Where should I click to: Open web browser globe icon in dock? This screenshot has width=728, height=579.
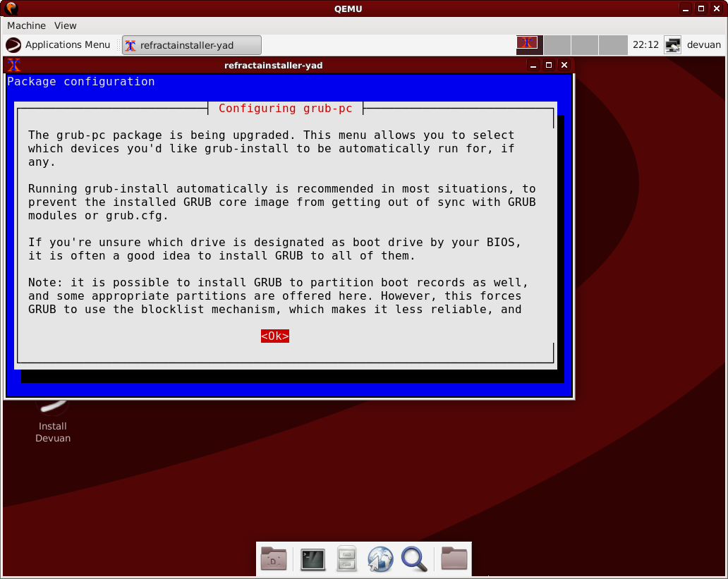tap(380, 559)
